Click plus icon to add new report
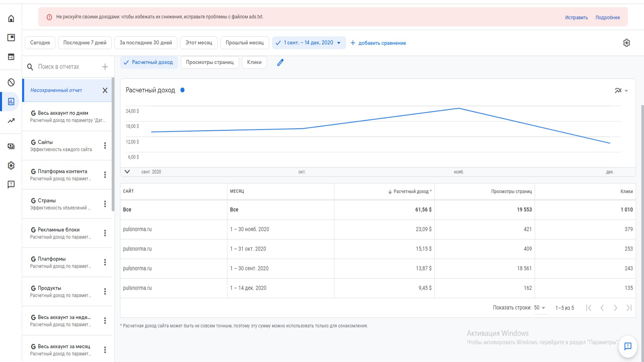The height and width of the screenshot is (362, 644). 105,67
